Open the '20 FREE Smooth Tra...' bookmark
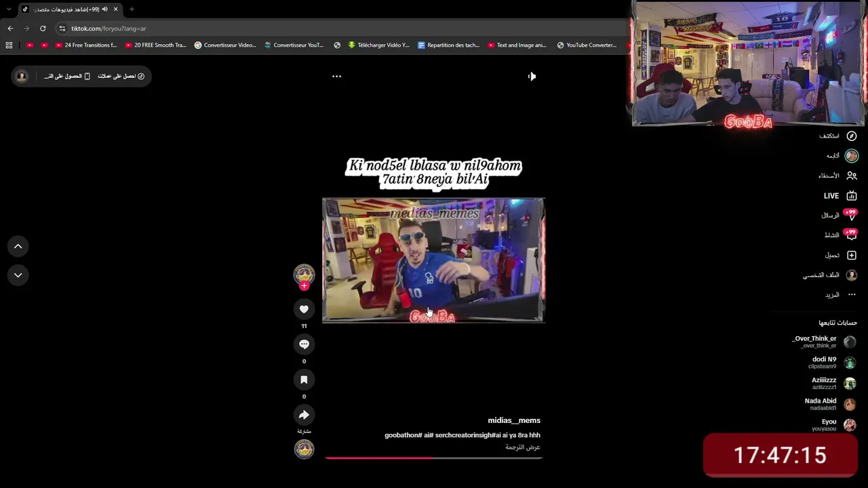Image resolution: width=868 pixels, height=488 pixels. [156, 45]
